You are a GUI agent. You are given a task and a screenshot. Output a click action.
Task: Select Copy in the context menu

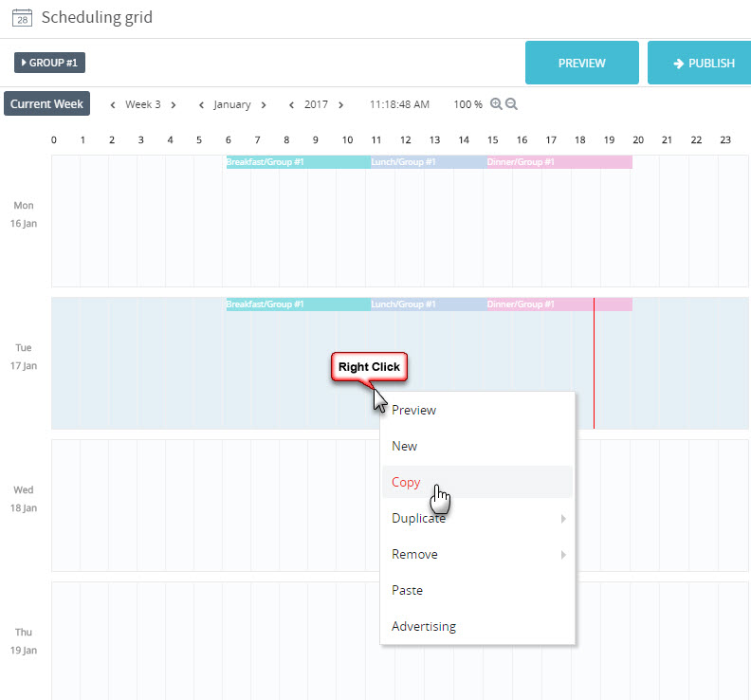(478, 482)
